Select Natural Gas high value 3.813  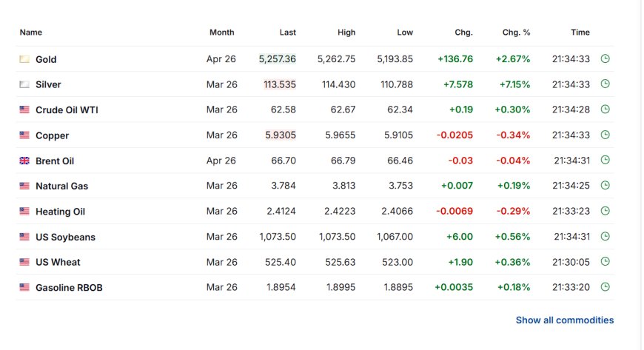click(x=343, y=186)
